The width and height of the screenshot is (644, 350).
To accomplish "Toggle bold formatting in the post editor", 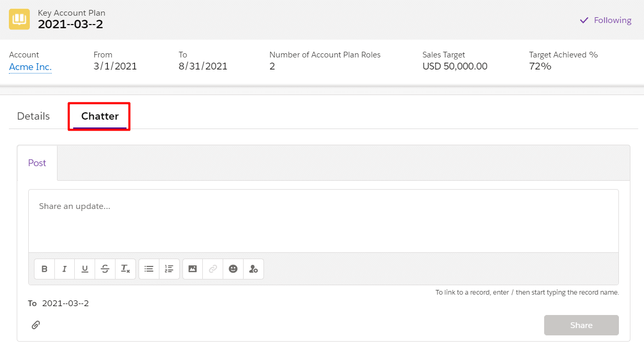I will [x=44, y=269].
